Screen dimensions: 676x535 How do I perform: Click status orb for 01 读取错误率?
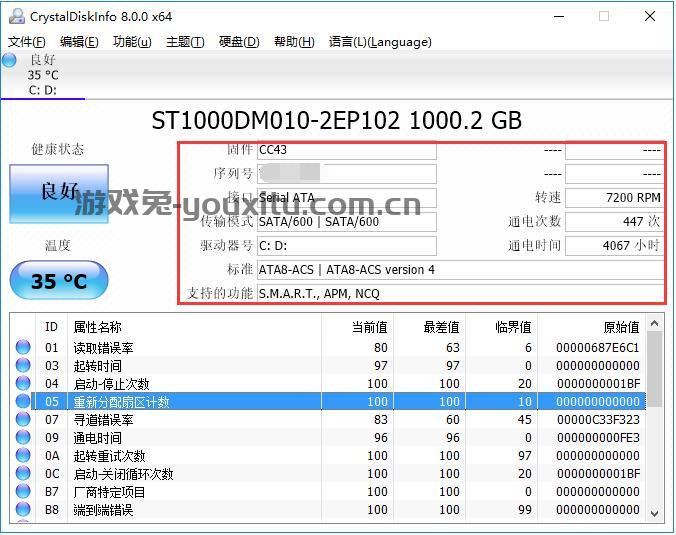(x=23, y=347)
